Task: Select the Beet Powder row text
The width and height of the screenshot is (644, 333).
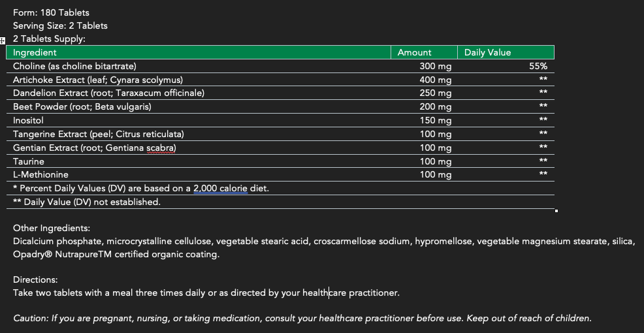Action: [82, 107]
